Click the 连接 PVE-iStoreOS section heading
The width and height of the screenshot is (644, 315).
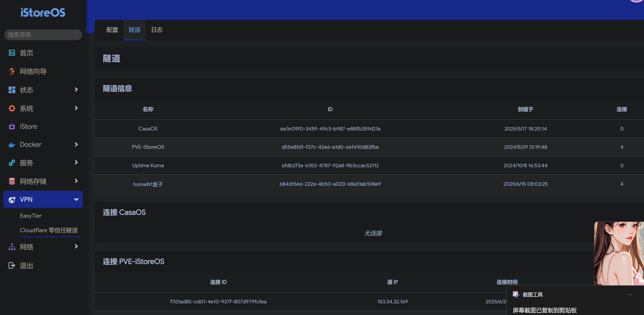click(133, 261)
